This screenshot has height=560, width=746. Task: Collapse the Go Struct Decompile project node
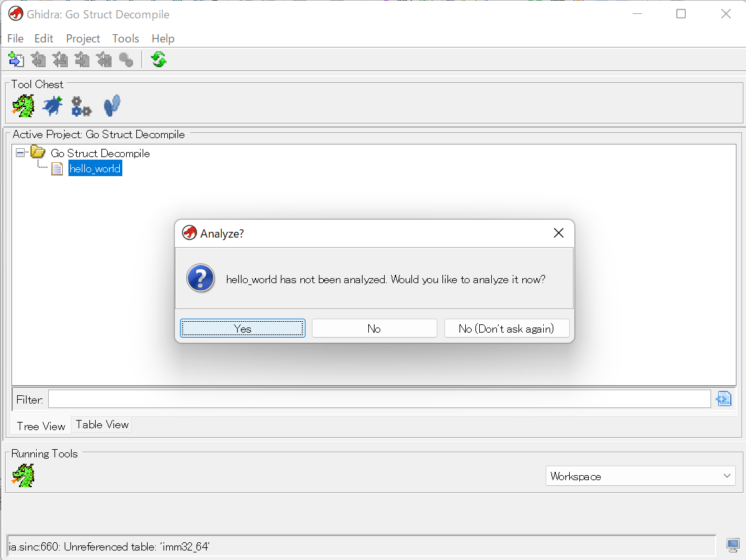coord(21,153)
